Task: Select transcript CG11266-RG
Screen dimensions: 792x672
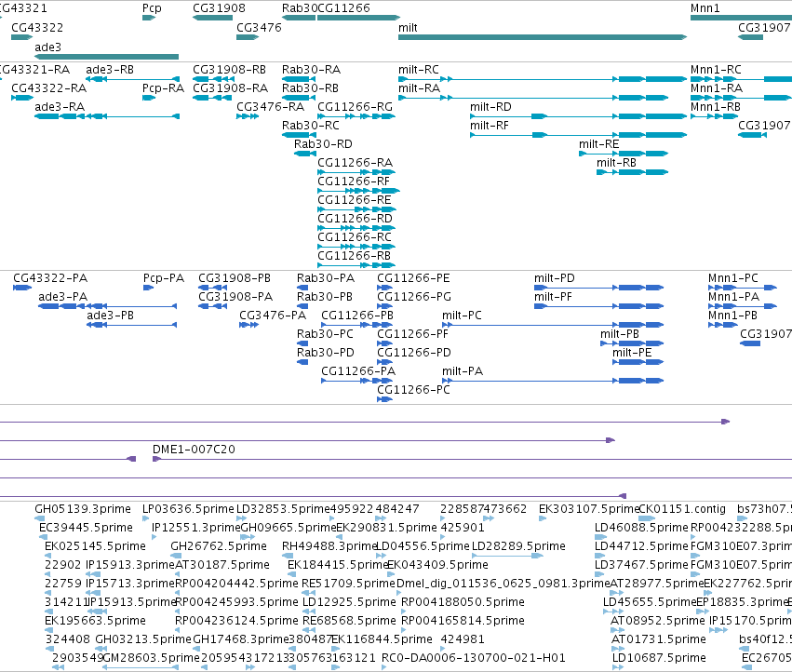Action: [356, 107]
